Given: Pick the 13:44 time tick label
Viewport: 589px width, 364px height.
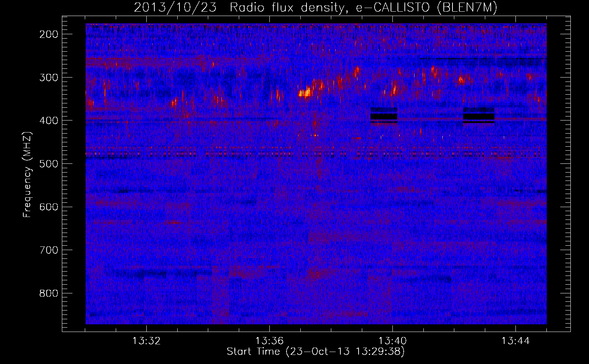Looking at the screenshot, I should click(x=515, y=341).
